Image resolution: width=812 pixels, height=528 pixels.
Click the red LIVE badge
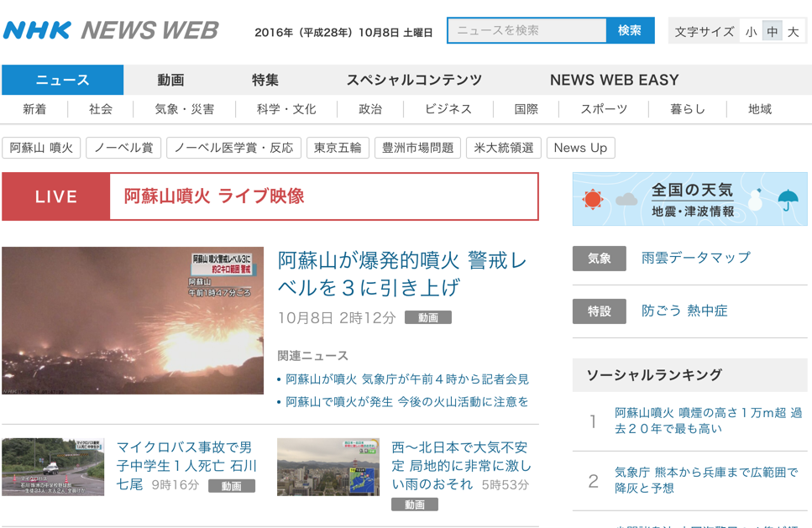point(55,197)
